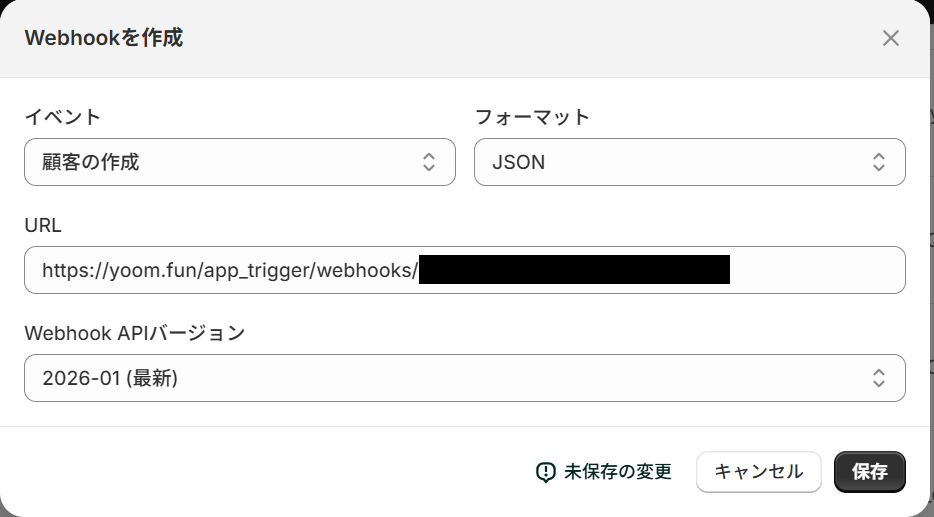Click the Webhook APIバージョン label

134,333
